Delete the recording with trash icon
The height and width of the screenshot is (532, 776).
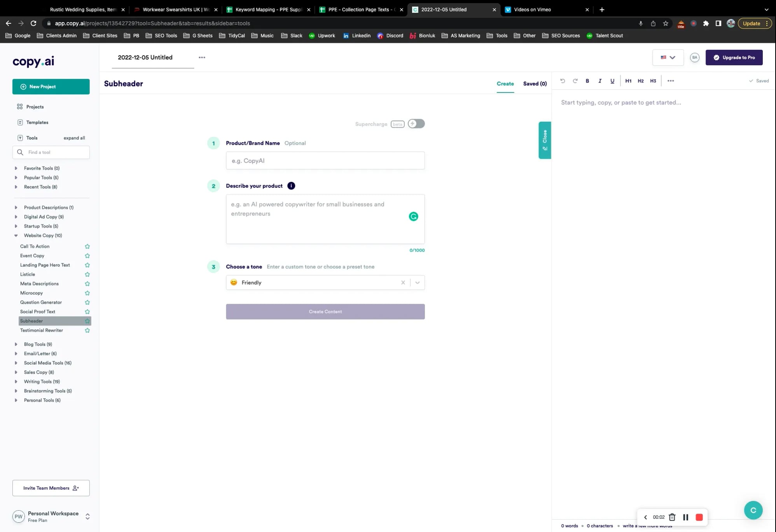pyautogui.click(x=672, y=517)
